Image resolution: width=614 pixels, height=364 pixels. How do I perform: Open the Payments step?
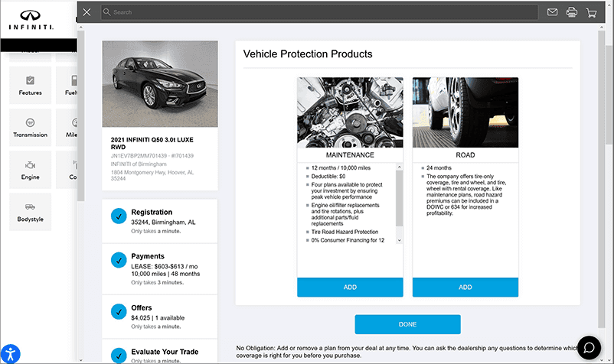point(160,269)
